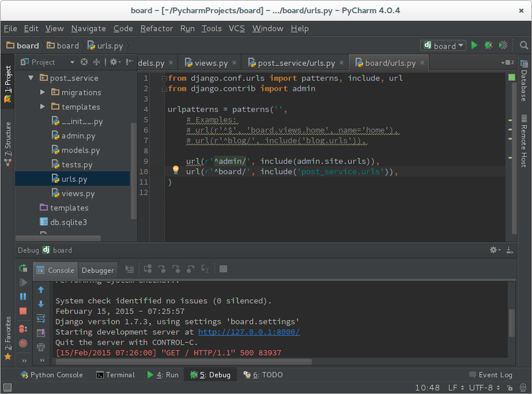Click the scroll from source target icon
This screenshot has width=532, height=394.
(84, 62)
